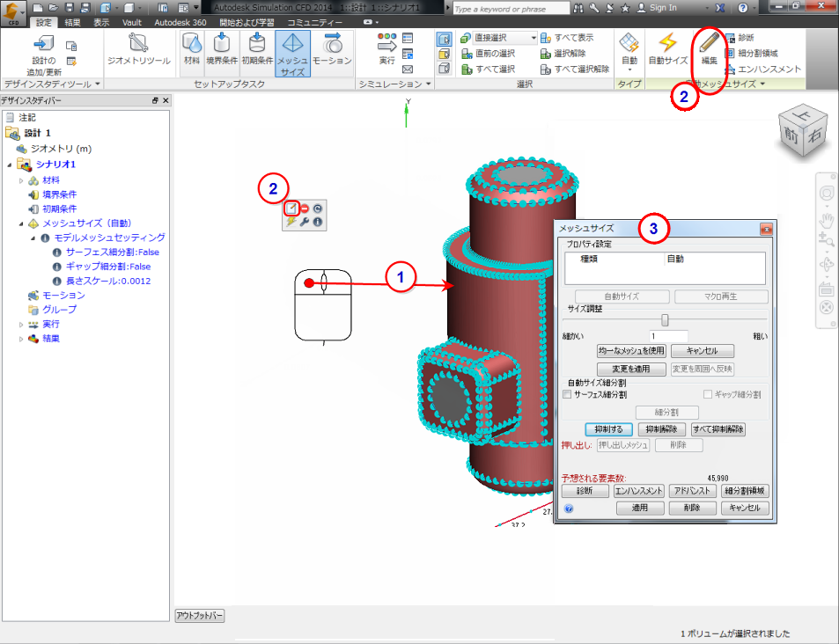
Task: Click the アウトプットバー tab at bottom
Action: click(x=200, y=616)
